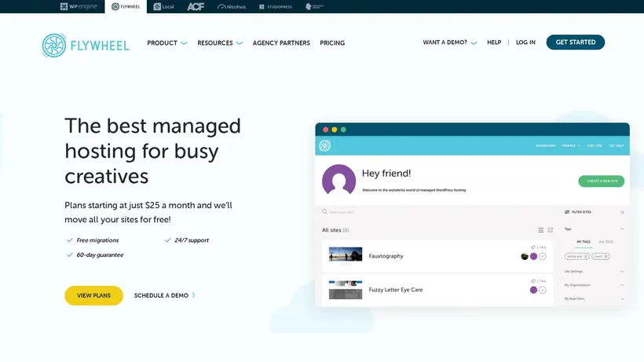
Task: Expand the Want a Demo dropdown
Action: click(450, 42)
